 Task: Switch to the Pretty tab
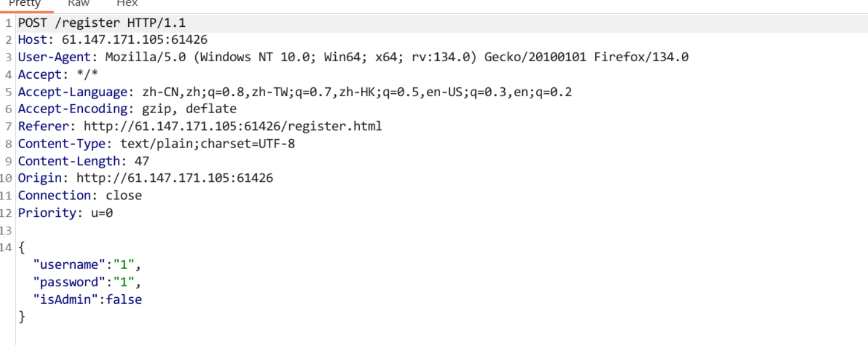tap(25, 3)
